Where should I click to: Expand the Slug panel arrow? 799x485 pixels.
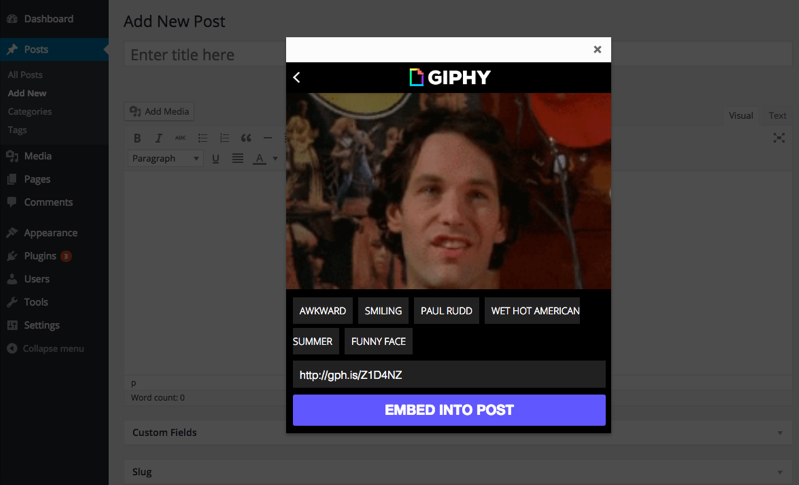coord(780,472)
